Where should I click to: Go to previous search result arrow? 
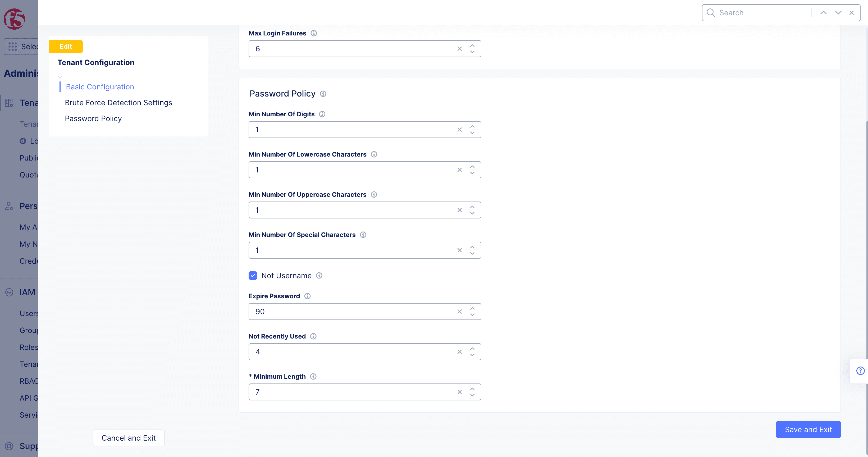pyautogui.click(x=823, y=13)
